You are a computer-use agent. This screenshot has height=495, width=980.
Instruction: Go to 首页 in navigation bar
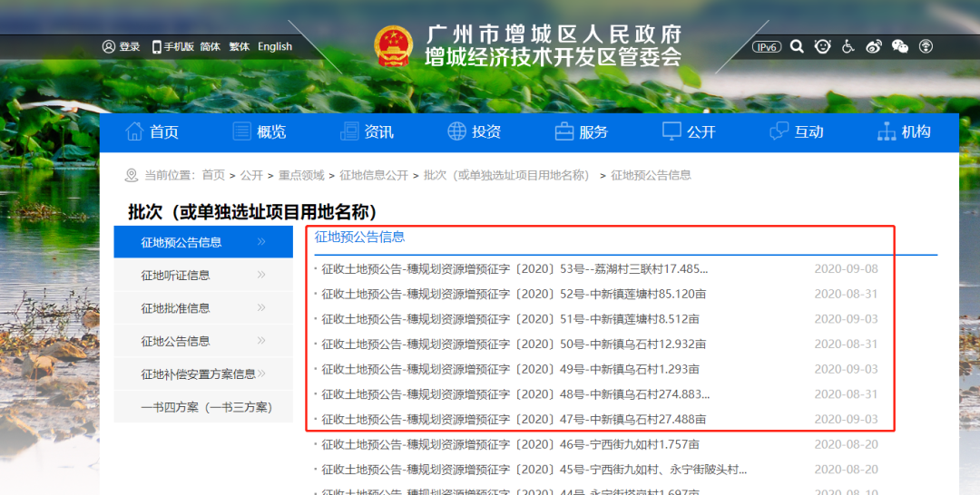coord(152,131)
